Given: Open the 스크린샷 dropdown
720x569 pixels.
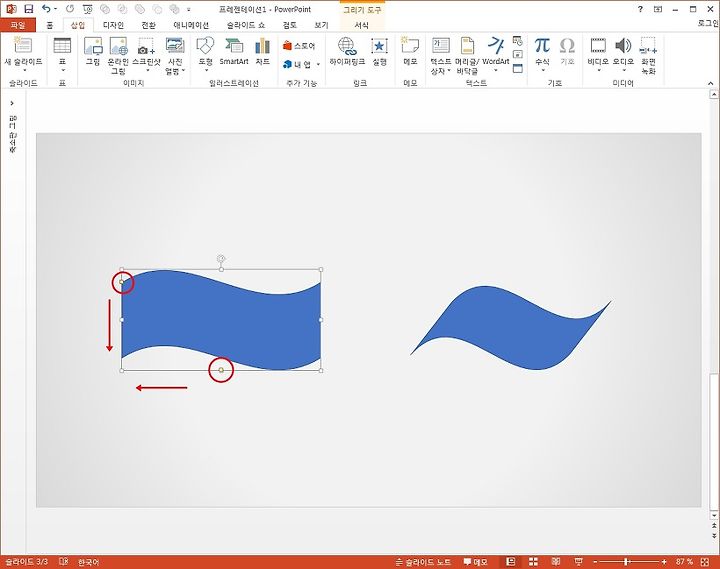Looking at the screenshot, I should [146, 54].
